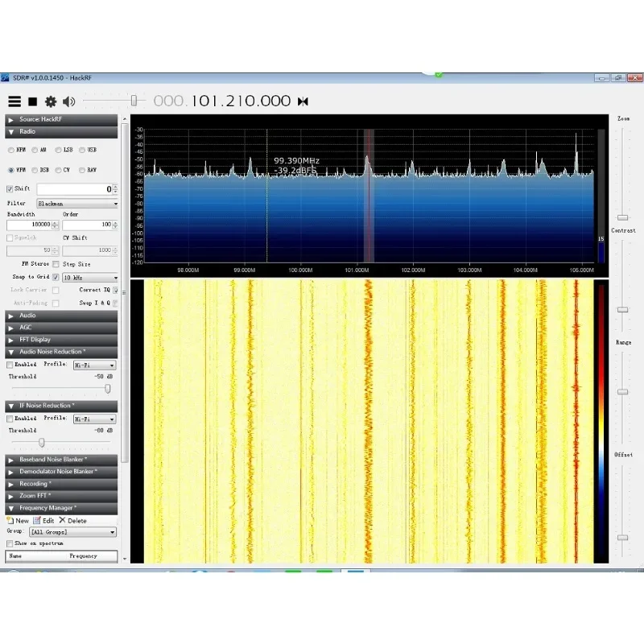
Task: Select the NFM radio mode
Action: [11, 150]
